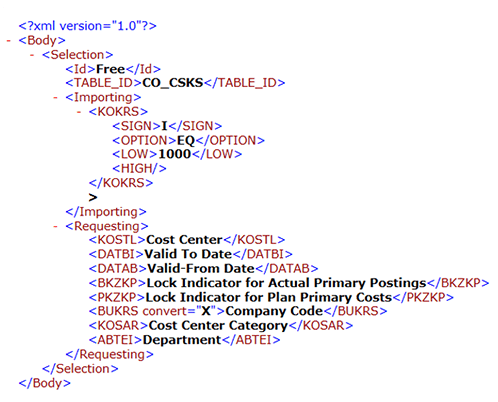Click the DATAB value Valid-From Date
Image resolution: width=498 pixels, height=402 pixels.
[x=201, y=268]
